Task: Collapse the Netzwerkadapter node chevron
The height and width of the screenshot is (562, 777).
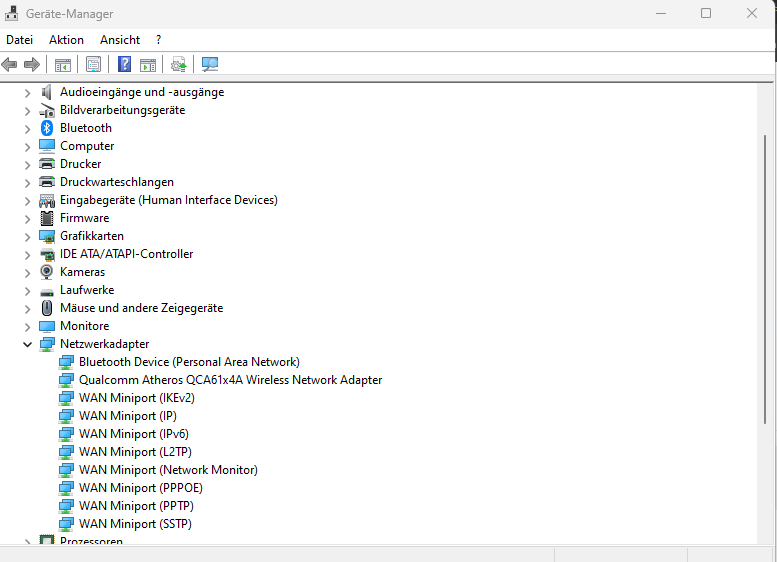Action: pyautogui.click(x=27, y=344)
